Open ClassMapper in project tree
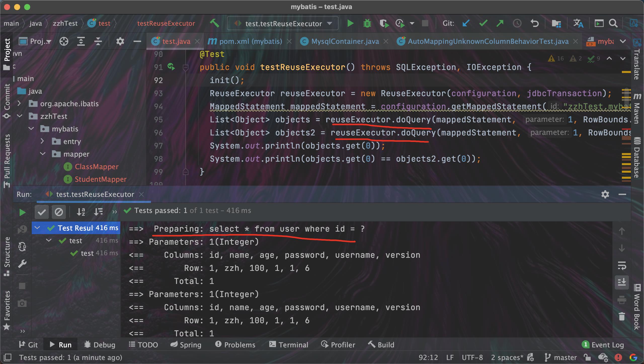The width and height of the screenshot is (644, 364). [96, 167]
